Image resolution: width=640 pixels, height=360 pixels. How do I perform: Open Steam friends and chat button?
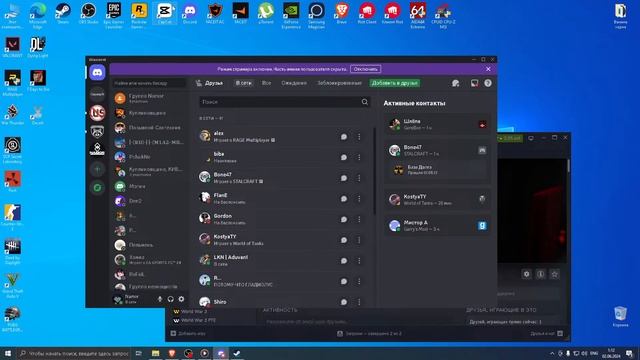[546, 333]
